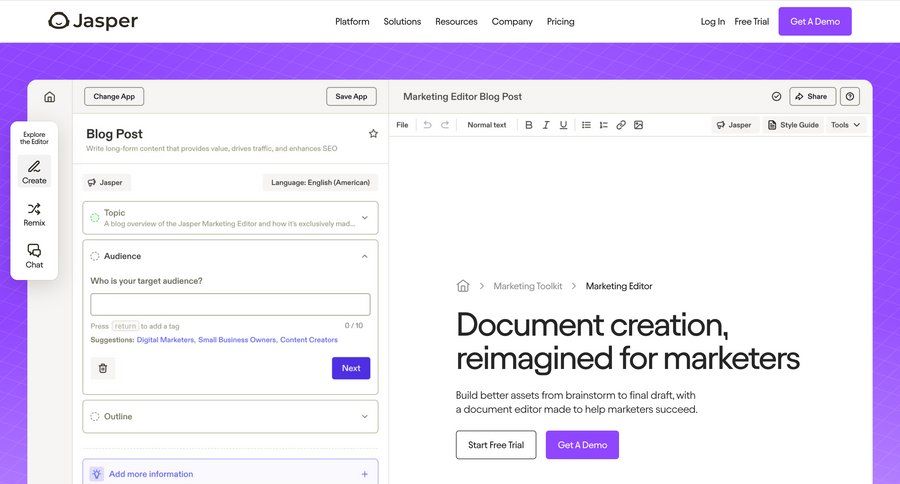Insert a hyperlink
Viewport: 900px width, 484px height.
pos(621,125)
